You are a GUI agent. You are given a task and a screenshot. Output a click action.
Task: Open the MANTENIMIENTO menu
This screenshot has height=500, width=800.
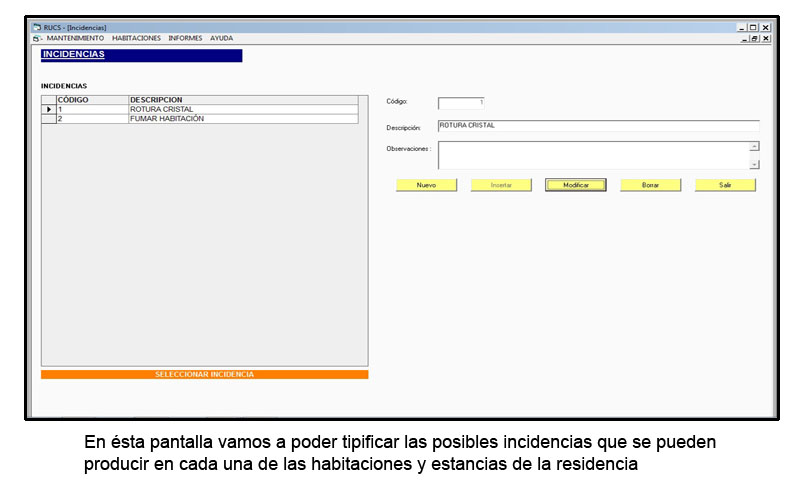pos(75,38)
